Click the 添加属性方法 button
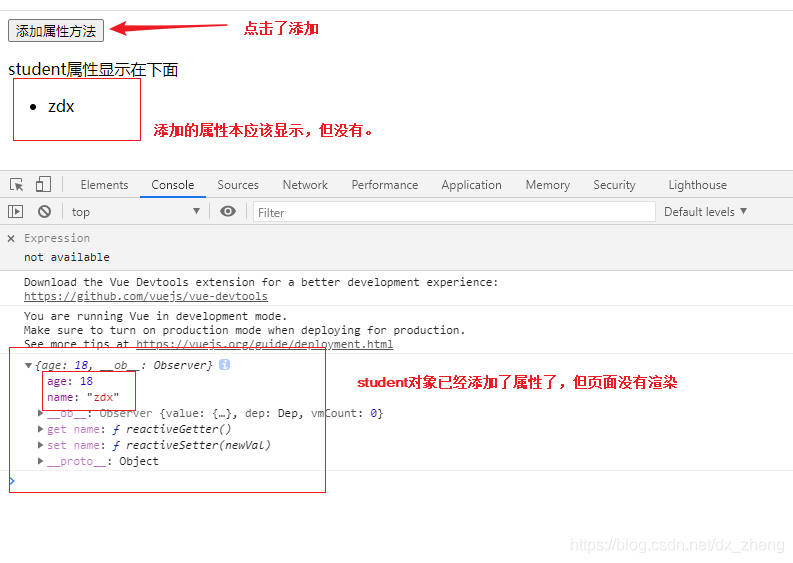 pyautogui.click(x=56, y=31)
